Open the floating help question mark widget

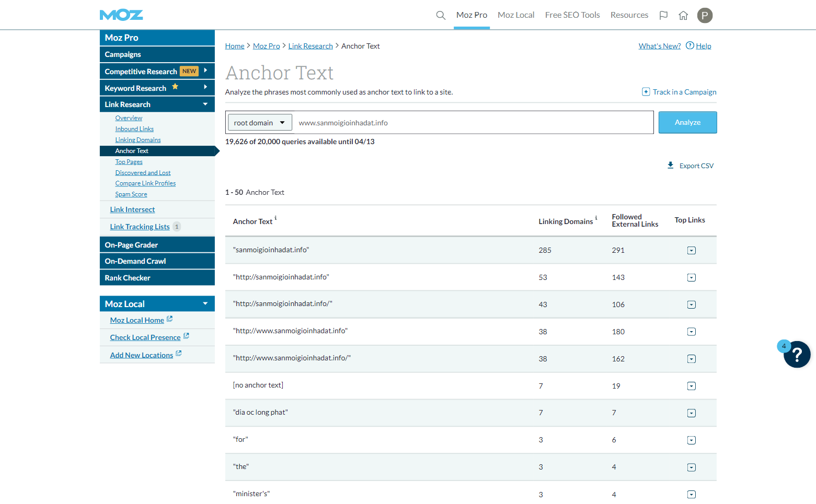click(797, 355)
